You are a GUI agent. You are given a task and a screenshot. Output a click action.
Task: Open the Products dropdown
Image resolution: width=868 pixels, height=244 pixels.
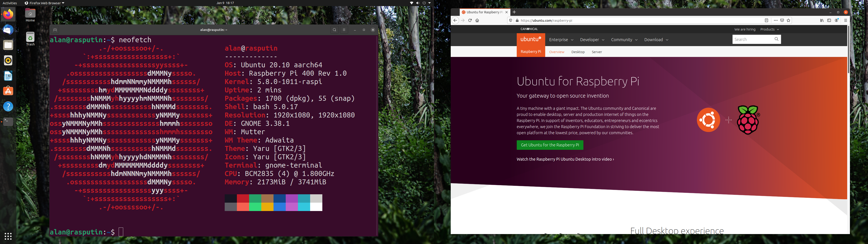tap(770, 29)
